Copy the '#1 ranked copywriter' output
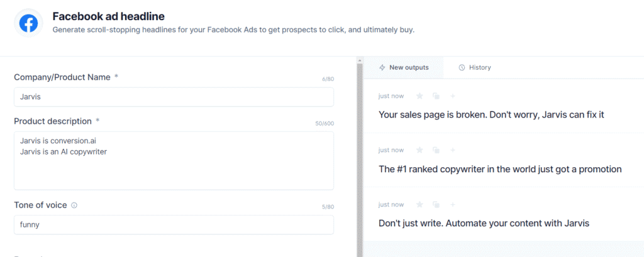644x257 pixels. [x=436, y=150]
